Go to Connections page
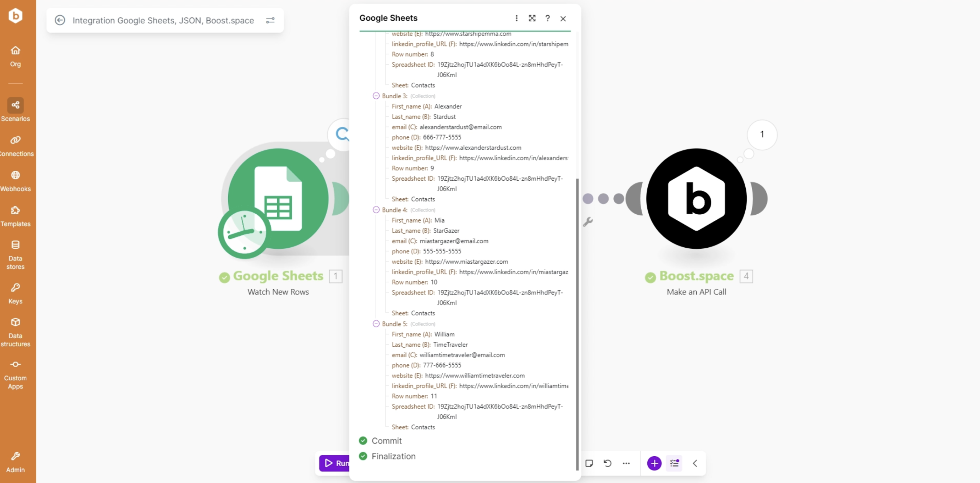This screenshot has width=980, height=483. pos(15,145)
